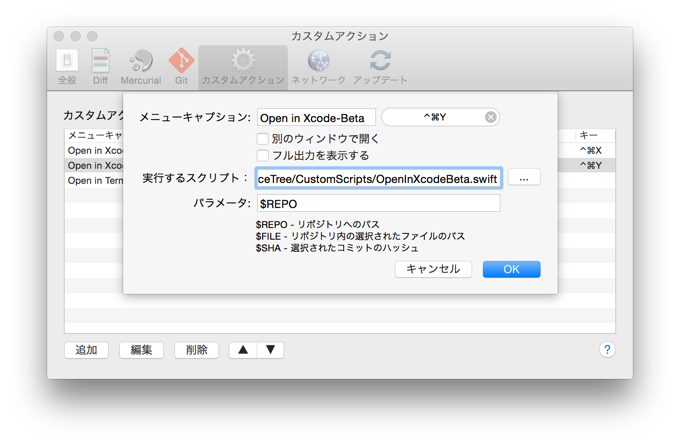Viewport: 680px width, 446px height.
Task: Open the ネットワーク network tab
Action: coord(318,67)
